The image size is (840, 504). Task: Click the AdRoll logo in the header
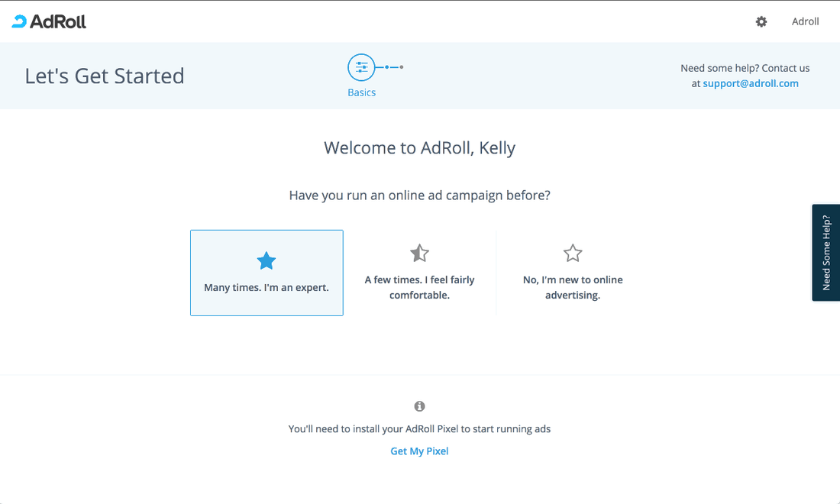[49, 21]
